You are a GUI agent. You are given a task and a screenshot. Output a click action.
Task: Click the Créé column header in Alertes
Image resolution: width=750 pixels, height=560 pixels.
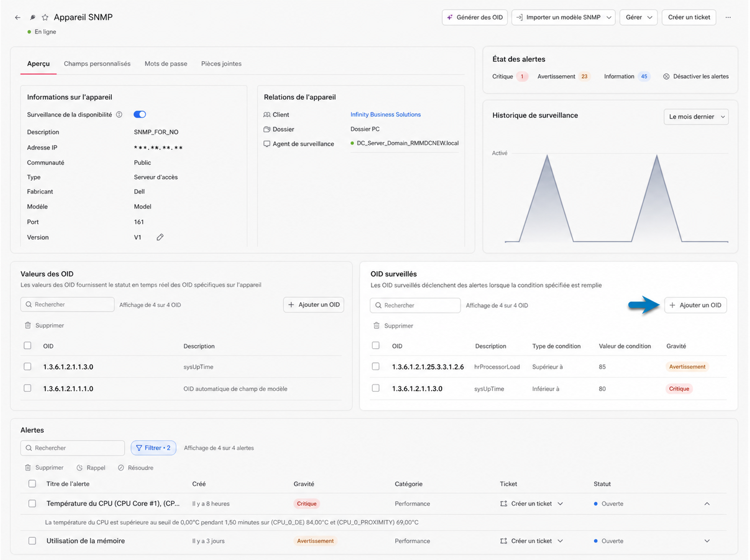coord(199,484)
